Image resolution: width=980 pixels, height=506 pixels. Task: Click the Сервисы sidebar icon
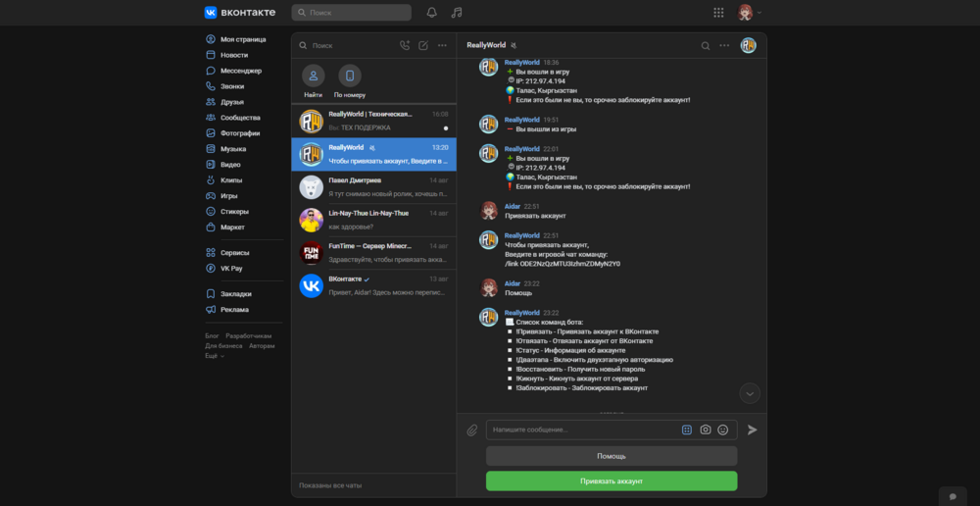pos(211,253)
